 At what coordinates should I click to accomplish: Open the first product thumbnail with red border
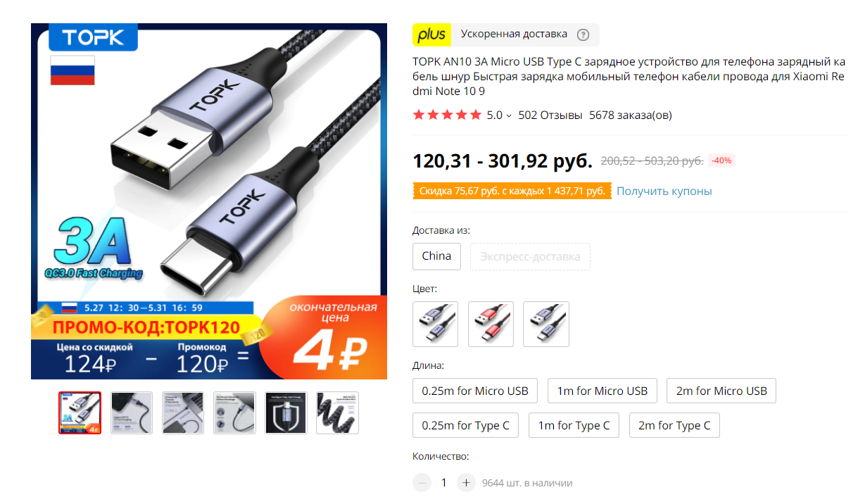80,412
